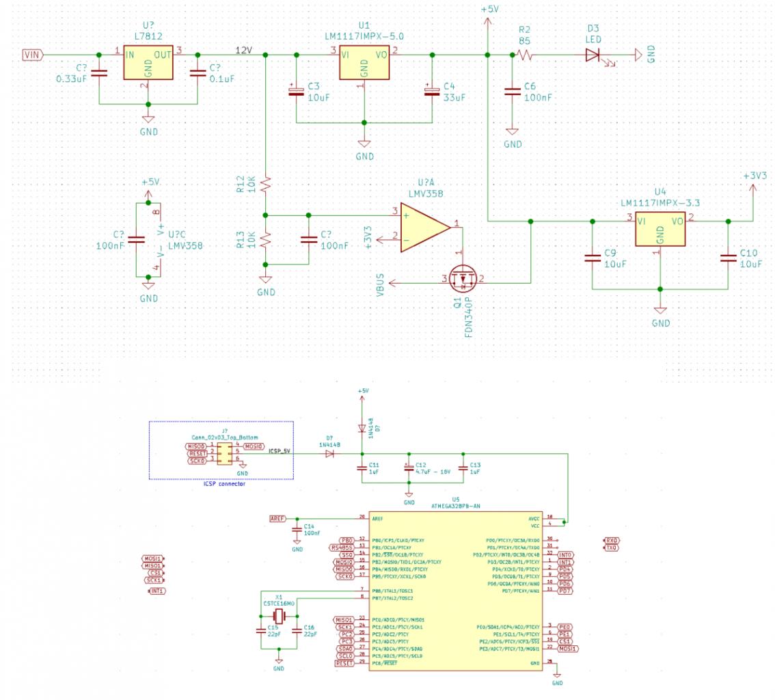This screenshot has height=700, width=775.
Task: Select capacitor C9 10uF
Action: tap(593, 258)
